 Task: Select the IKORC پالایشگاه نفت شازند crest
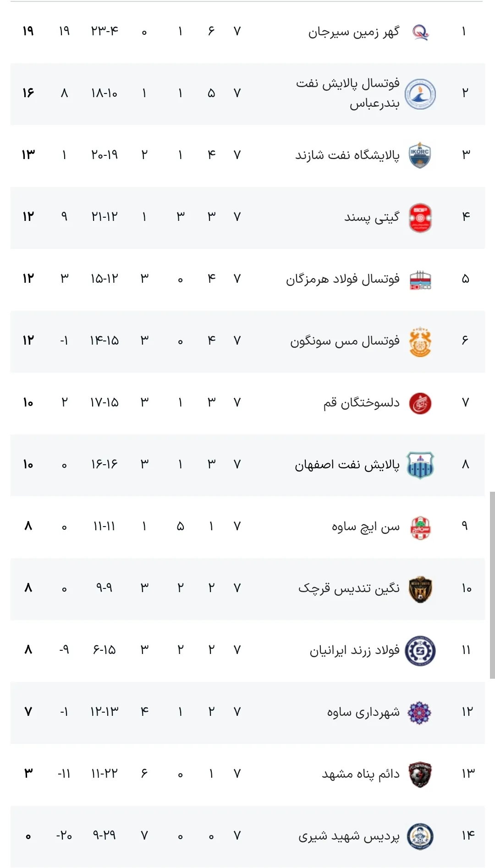(x=420, y=155)
